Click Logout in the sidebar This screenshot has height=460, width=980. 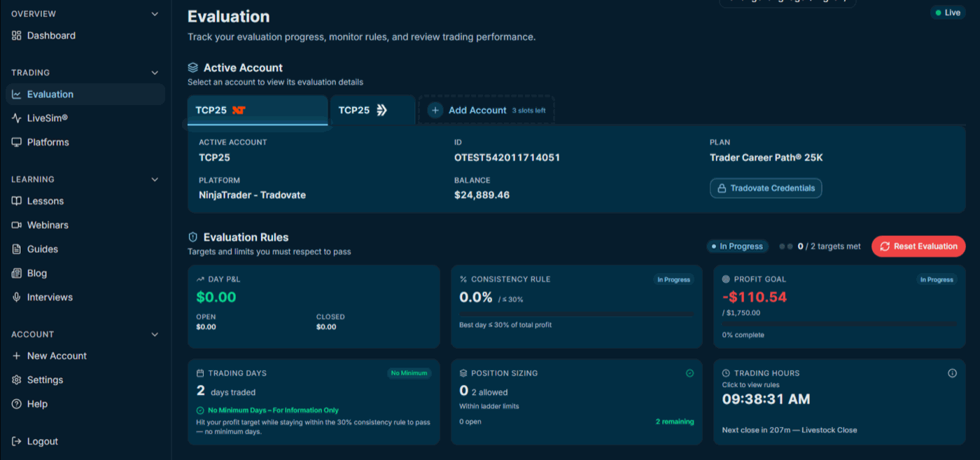[85, 441]
